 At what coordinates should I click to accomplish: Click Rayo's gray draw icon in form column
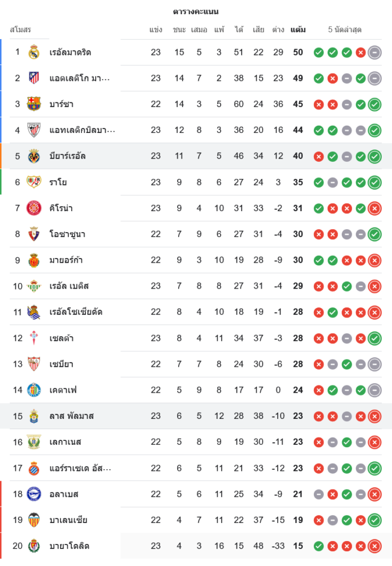pyautogui.click(x=333, y=182)
